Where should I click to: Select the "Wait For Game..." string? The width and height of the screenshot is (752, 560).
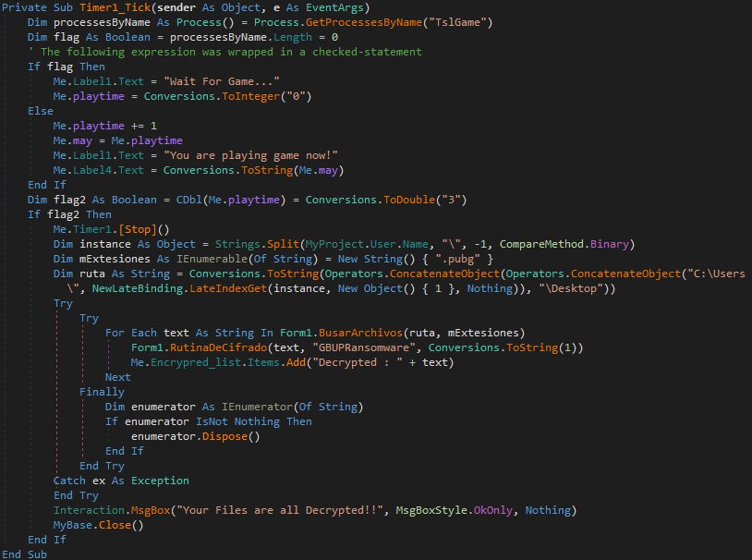tap(222, 81)
